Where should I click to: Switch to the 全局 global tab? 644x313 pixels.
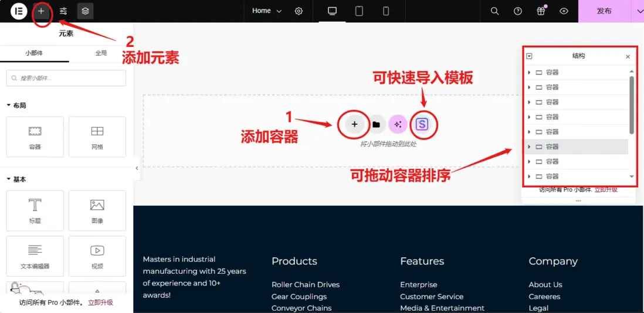coord(101,53)
